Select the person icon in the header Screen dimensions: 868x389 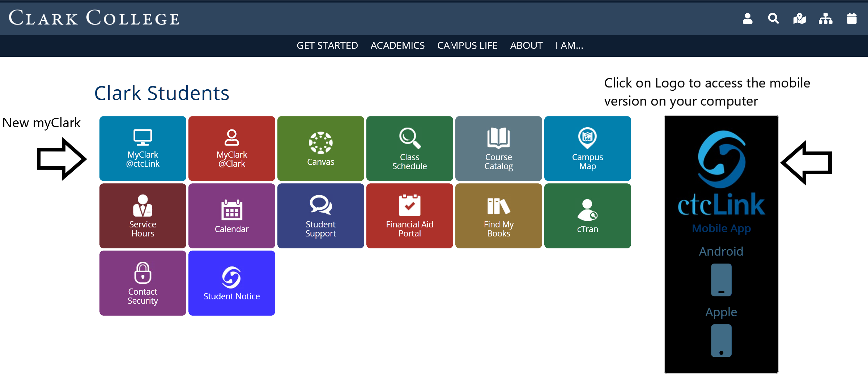click(x=747, y=18)
